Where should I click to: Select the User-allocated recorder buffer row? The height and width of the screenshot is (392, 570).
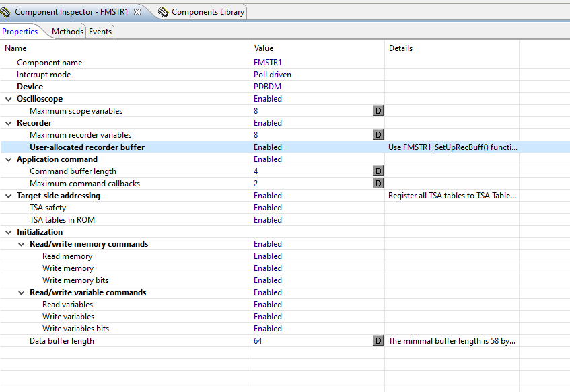[x=87, y=147]
